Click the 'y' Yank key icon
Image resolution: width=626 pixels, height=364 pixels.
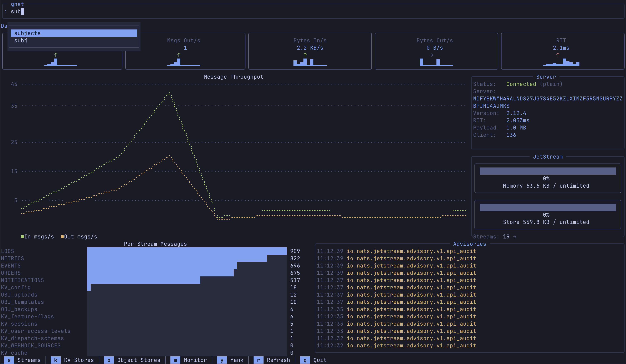click(222, 360)
